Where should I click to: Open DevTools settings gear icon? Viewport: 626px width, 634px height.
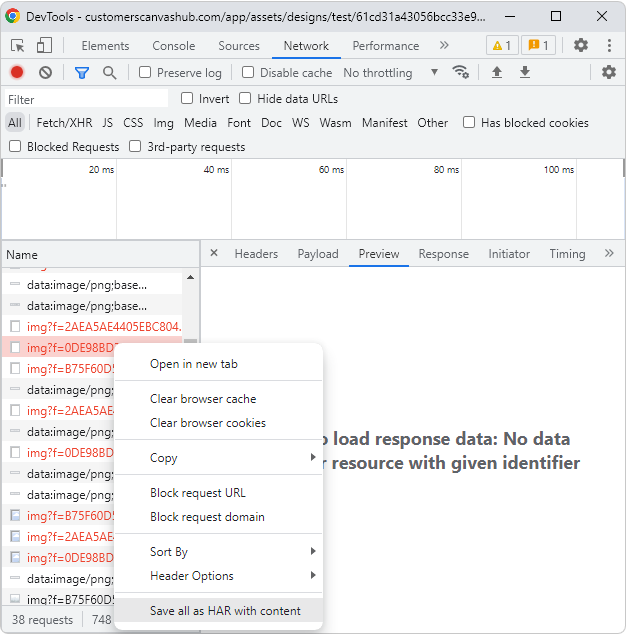(581, 45)
